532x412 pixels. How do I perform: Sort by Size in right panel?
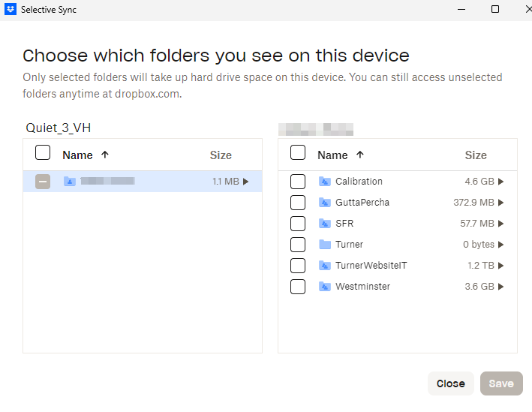point(476,155)
